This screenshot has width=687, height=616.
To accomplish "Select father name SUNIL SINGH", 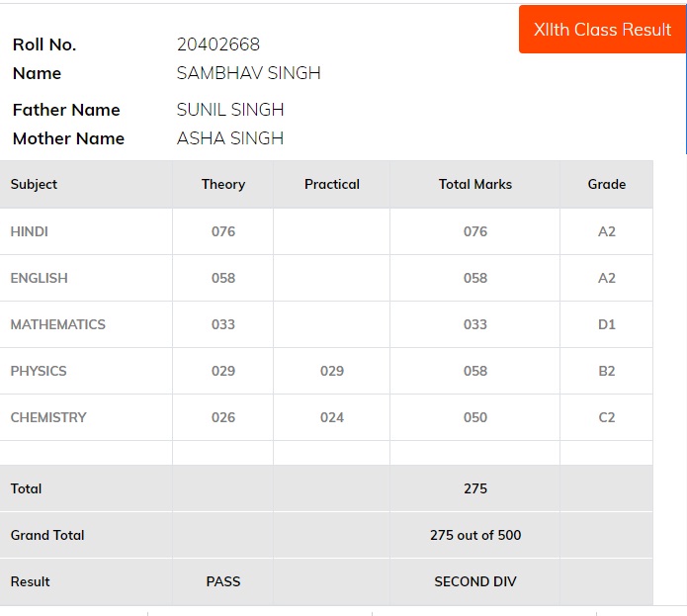I will click(230, 110).
